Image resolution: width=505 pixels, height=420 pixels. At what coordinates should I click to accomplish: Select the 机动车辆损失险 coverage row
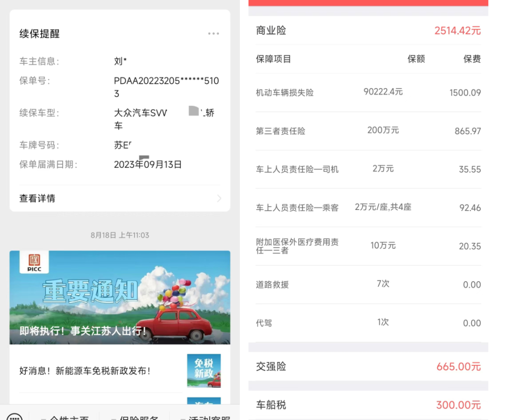pos(367,93)
